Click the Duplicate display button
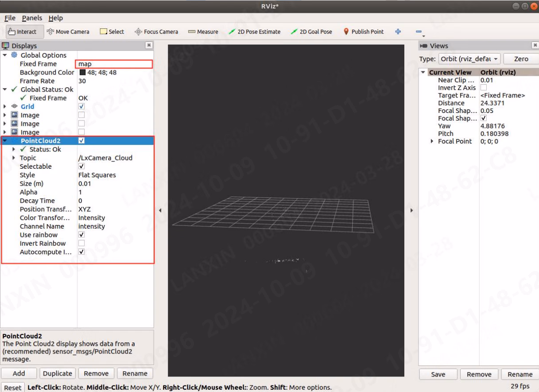Image resolution: width=539 pixels, height=392 pixels. [57, 373]
